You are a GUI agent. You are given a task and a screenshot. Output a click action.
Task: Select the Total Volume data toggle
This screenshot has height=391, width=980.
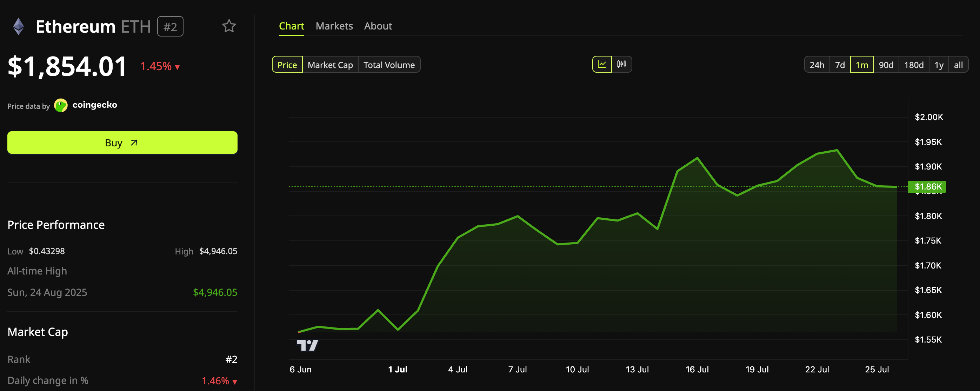click(x=389, y=65)
